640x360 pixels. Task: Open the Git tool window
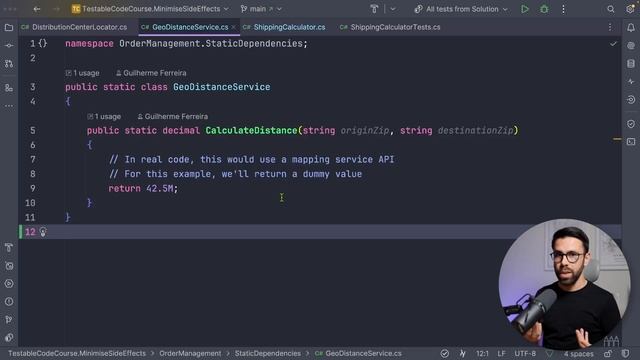(9, 320)
